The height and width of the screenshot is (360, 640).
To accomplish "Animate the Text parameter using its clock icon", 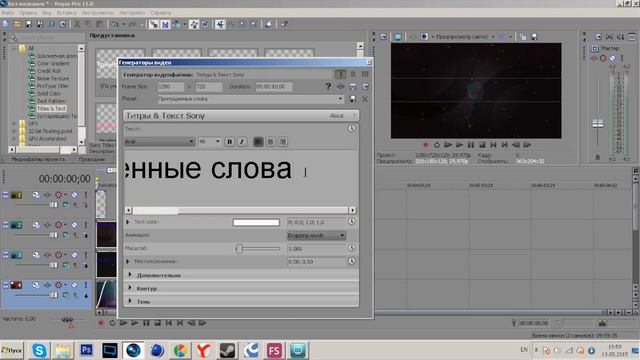I will (x=351, y=129).
